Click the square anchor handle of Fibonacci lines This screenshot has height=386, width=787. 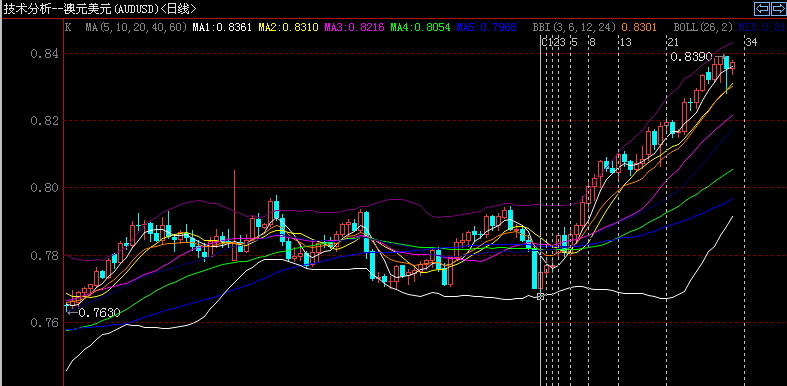(540, 297)
